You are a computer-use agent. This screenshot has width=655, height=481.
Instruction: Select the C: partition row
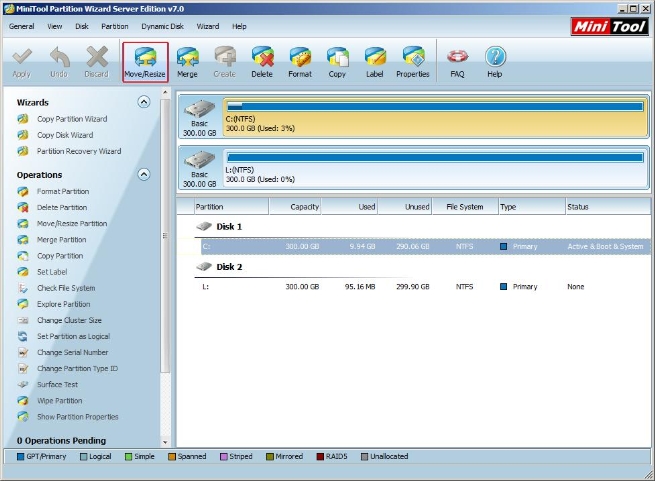pos(425,247)
